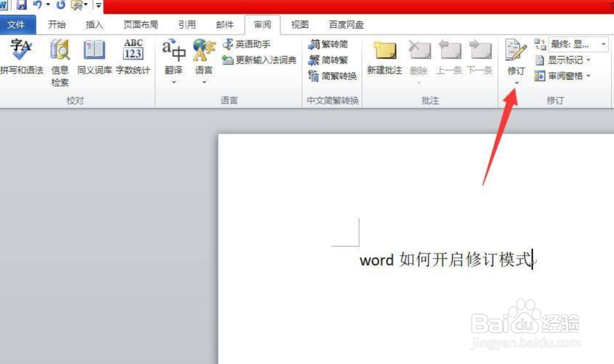Convert Simplified to Traditional (简转繁)

(328, 60)
